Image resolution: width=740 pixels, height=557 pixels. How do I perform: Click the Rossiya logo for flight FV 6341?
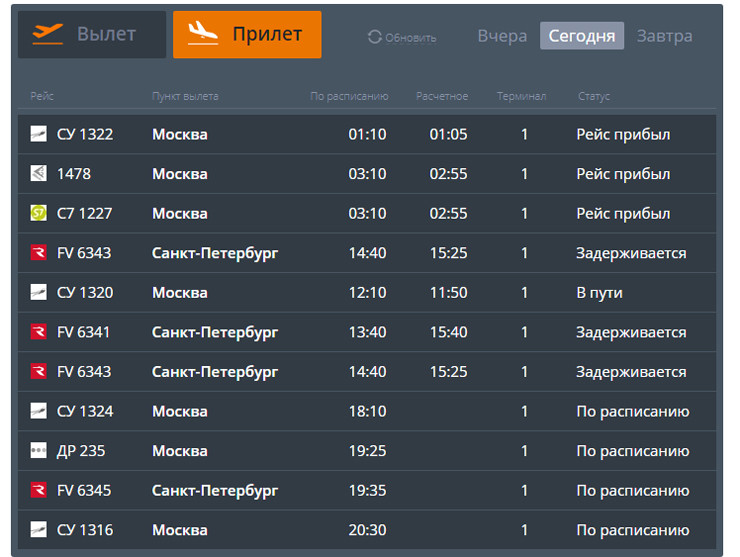[x=39, y=332]
